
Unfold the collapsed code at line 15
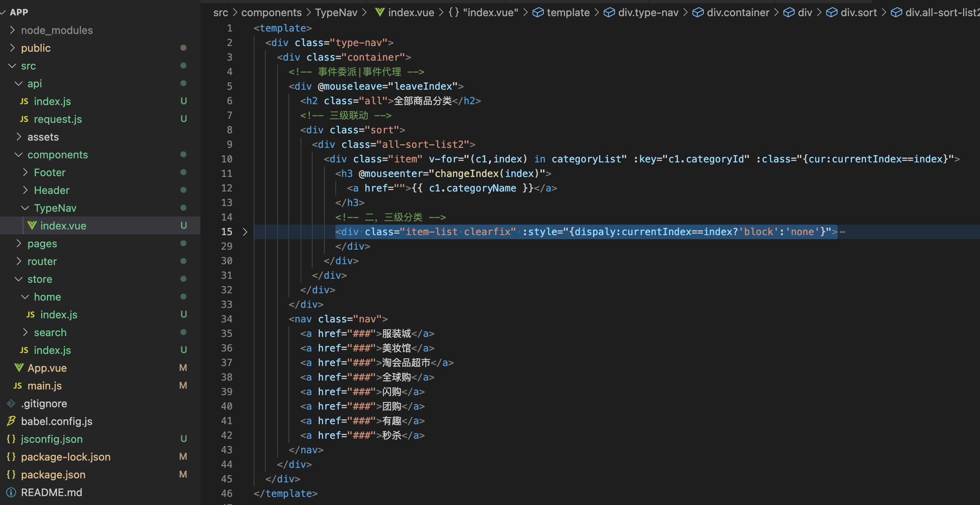(x=245, y=232)
